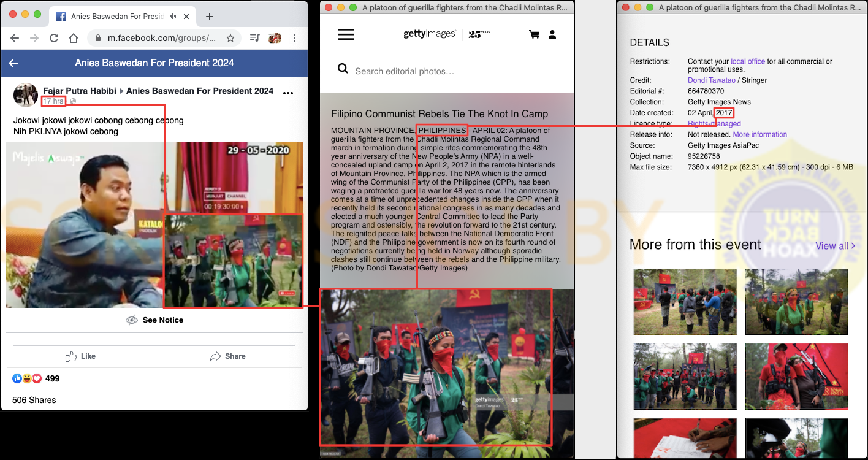Toggle Like on the Facebook post
This screenshot has height=460, width=868.
click(81, 356)
